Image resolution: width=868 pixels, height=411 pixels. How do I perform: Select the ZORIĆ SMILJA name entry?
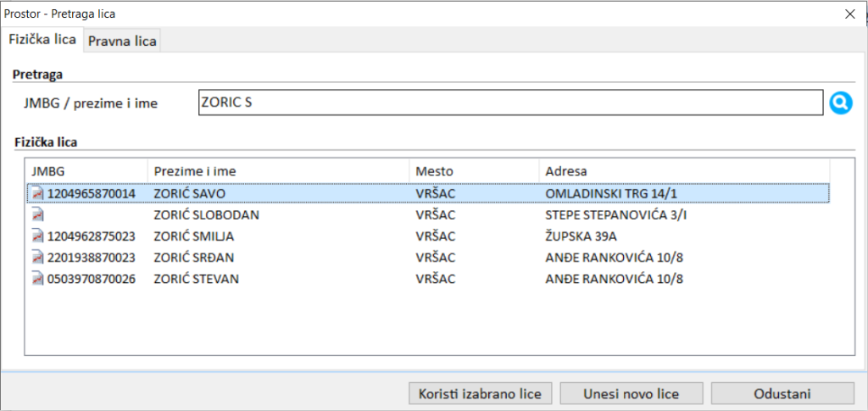[x=193, y=236]
